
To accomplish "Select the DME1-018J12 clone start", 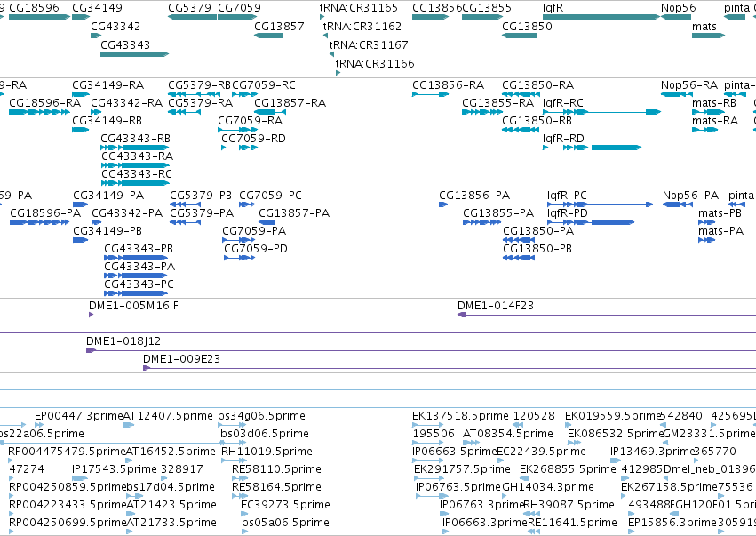I will point(92,350).
